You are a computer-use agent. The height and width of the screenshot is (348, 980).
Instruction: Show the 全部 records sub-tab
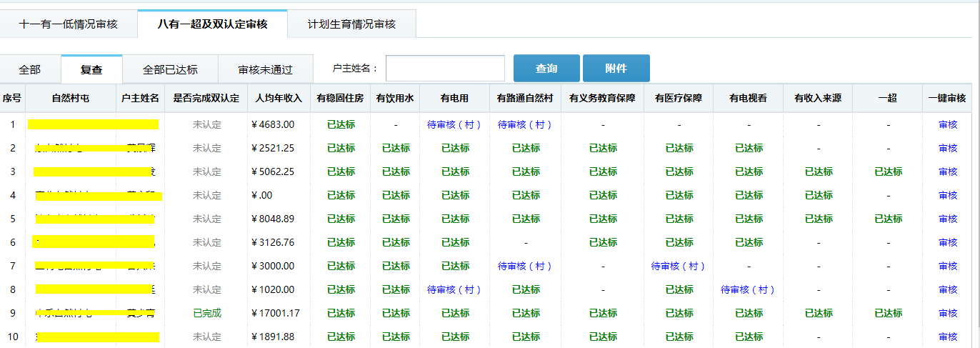(30, 69)
